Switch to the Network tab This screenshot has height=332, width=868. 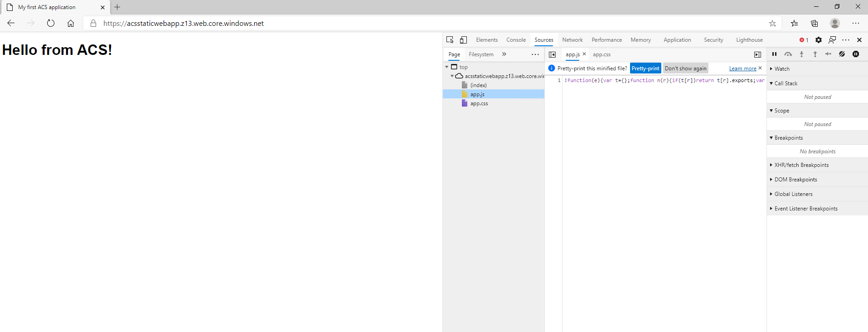pos(572,40)
